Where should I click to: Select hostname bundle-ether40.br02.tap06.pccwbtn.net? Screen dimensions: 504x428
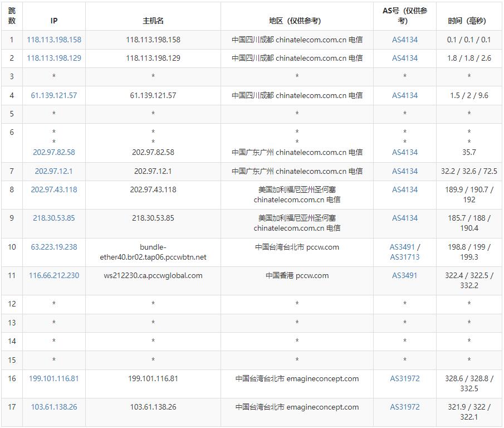coord(153,252)
